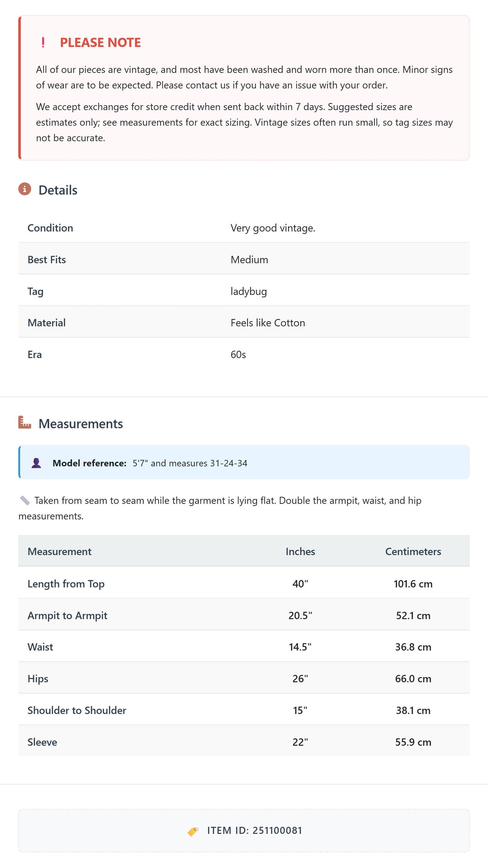Click the Era value '60s'
488x868 pixels.
coord(238,355)
